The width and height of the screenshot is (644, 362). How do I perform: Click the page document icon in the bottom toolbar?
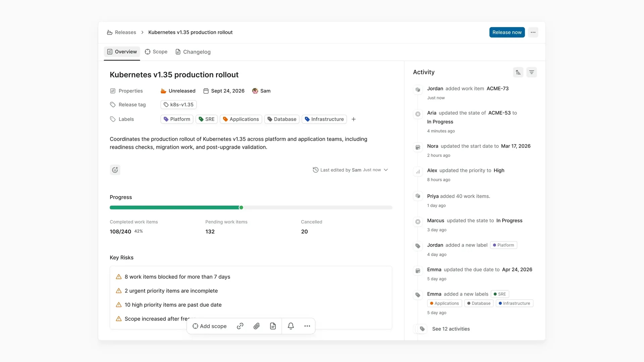click(x=273, y=326)
